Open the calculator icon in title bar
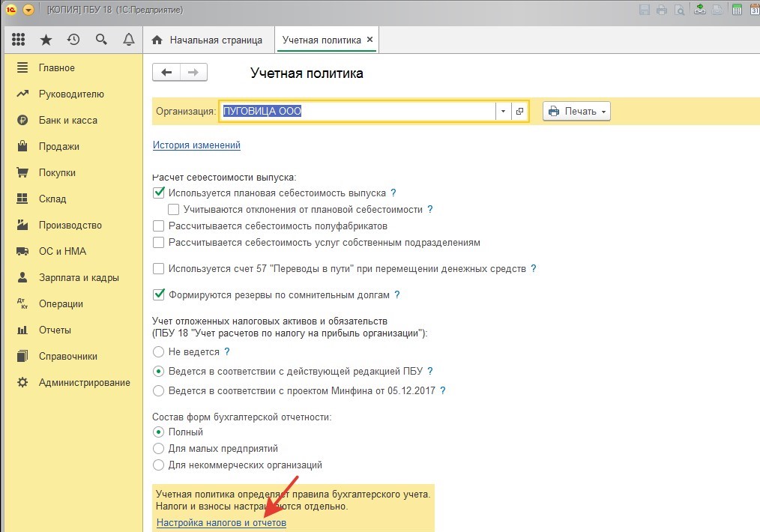Image resolution: width=760 pixels, height=532 pixels. 737,10
